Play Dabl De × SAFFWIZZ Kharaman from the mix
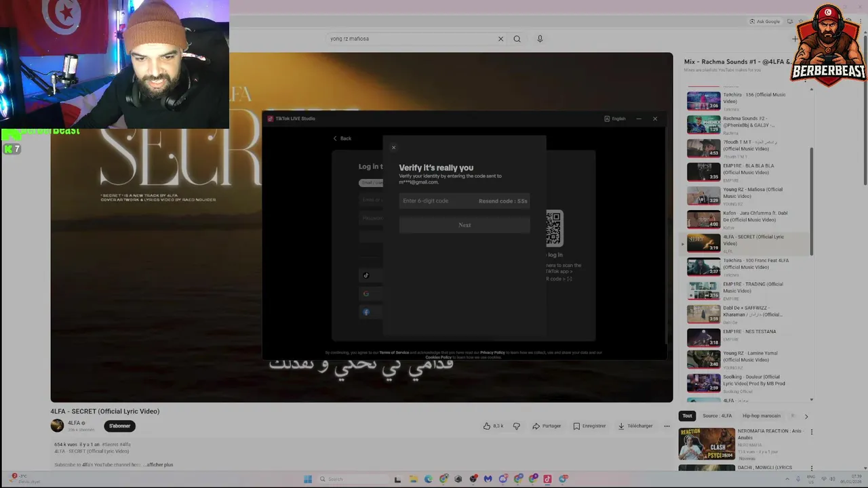This screenshot has height=488, width=868. coord(746,314)
